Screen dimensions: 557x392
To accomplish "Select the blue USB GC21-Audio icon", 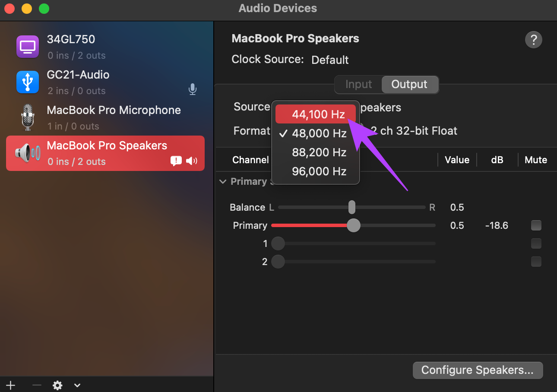I will (28, 82).
